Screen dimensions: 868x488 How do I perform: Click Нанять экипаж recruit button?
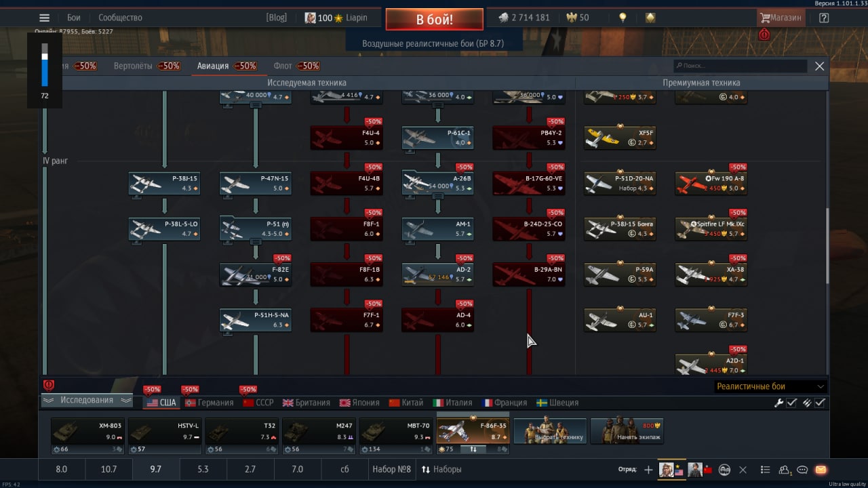[627, 431]
